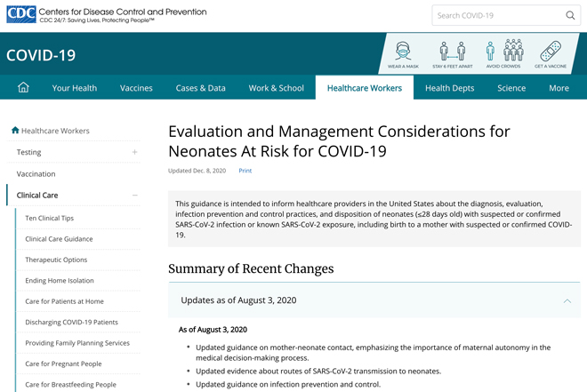Click the Wear a Mask icon
Image resolution: width=587 pixels, height=392 pixels.
point(403,54)
